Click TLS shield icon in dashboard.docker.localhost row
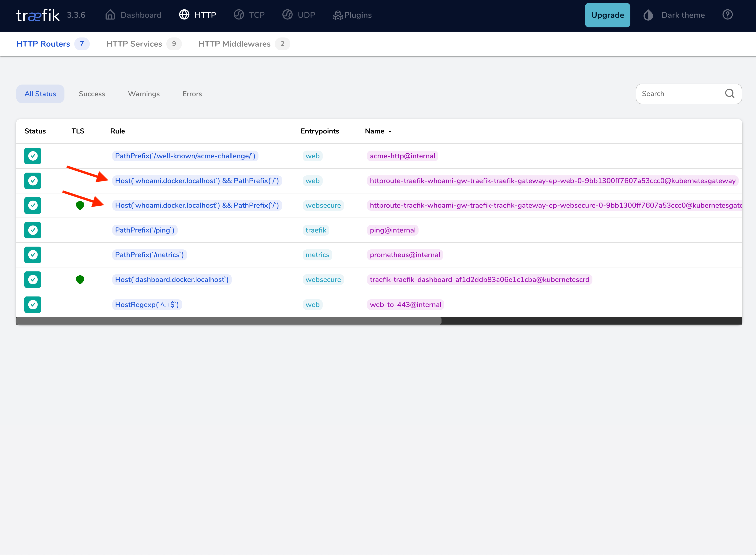 point(80,280)
